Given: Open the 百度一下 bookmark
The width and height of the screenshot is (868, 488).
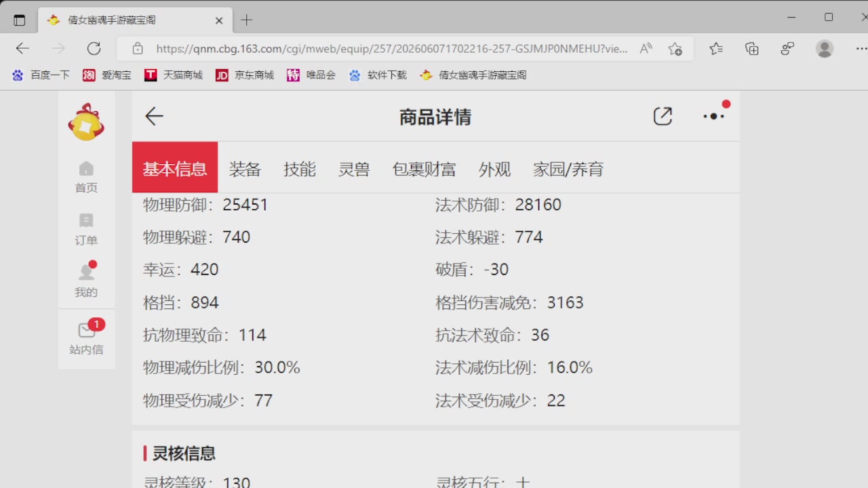Looking at the screenshot, I should click(x=41, y=75).
